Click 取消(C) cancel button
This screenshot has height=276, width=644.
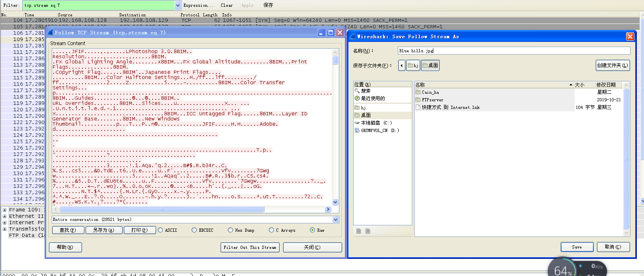[613, 247]
